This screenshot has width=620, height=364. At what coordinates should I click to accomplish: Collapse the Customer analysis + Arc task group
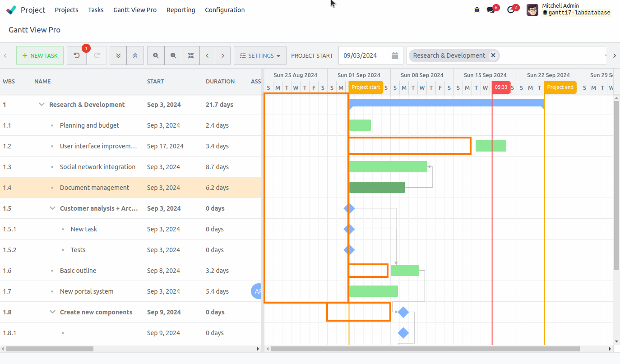[52, 208]
